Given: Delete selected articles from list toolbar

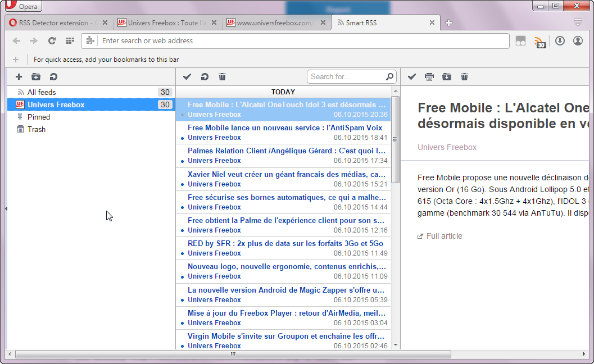Looking at the screenshot, I should [x=223, y=77].
